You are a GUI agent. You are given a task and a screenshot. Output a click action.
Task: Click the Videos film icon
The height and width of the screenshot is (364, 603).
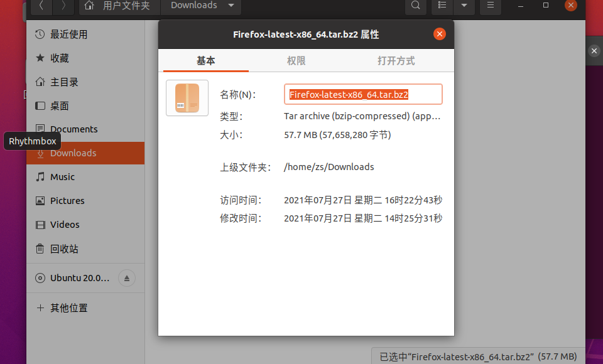pos(40,225)
